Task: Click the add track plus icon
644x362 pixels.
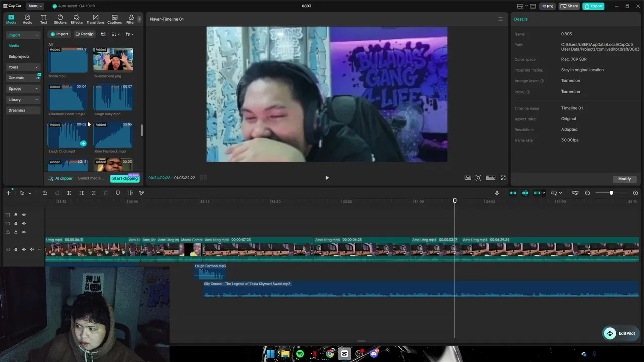Action: pyautogui.click(x=8, y=193)
